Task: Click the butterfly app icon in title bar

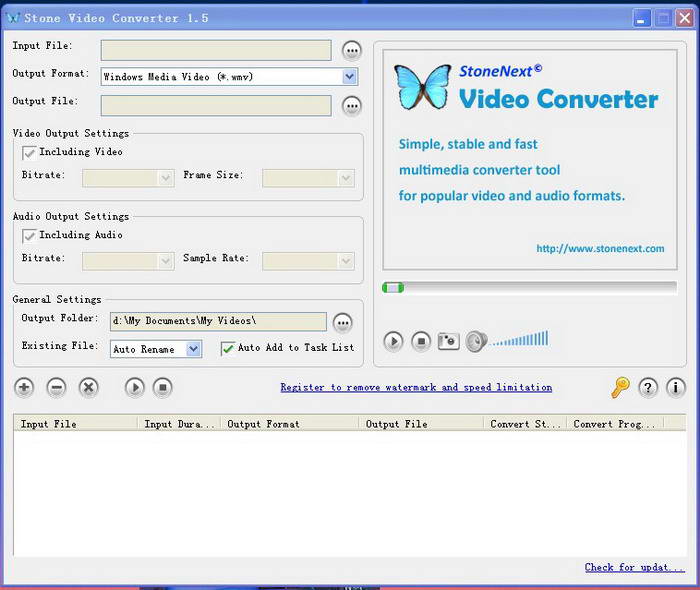Action: coord(13,18)
